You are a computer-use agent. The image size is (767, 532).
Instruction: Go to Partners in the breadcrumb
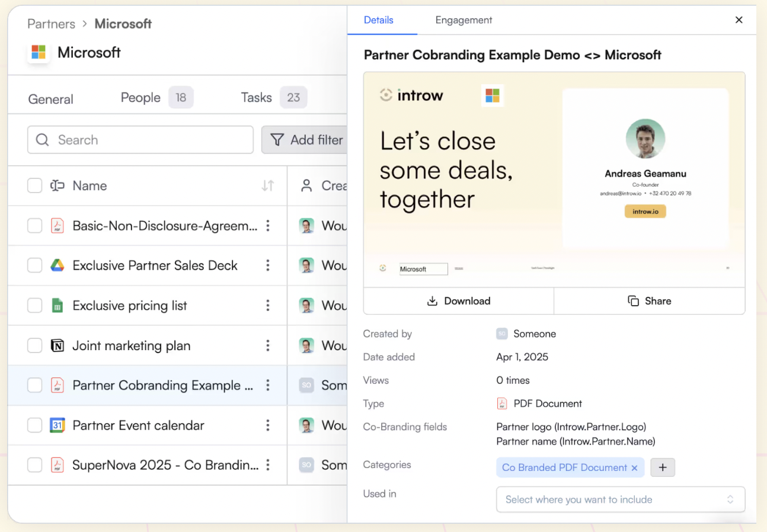tap(52, 24)
